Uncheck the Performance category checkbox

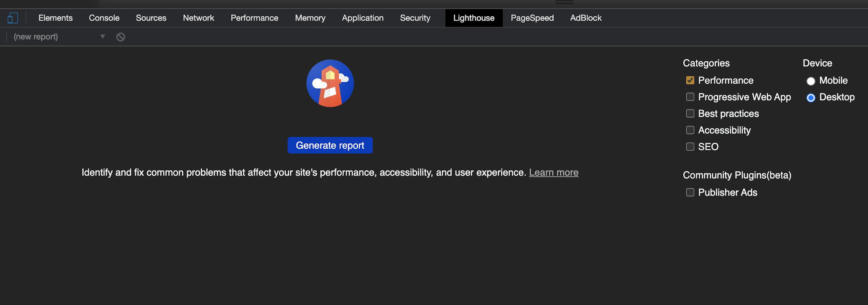pyautogui.click(x=690, y=81)
